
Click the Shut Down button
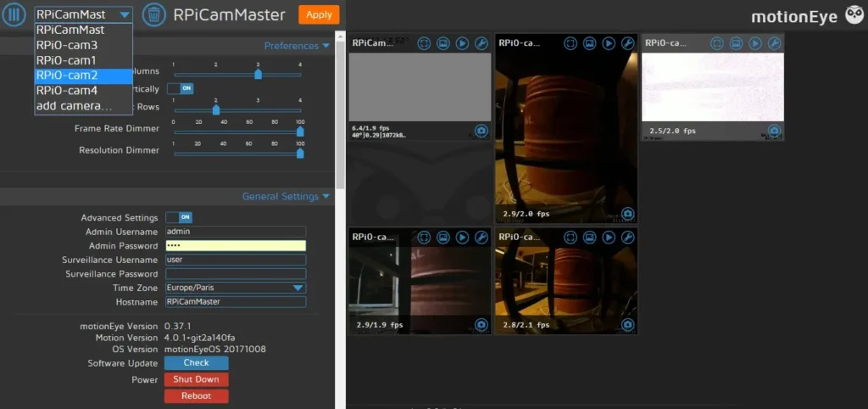[197, 379]
